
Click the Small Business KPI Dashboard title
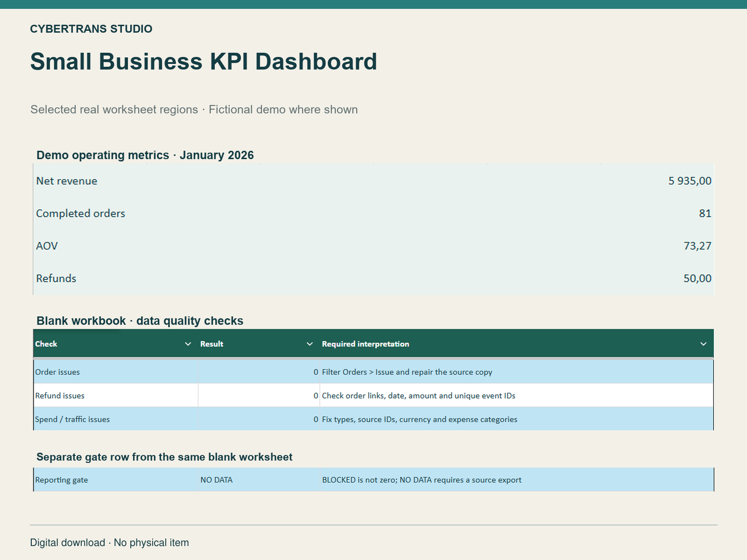point(204,62)
